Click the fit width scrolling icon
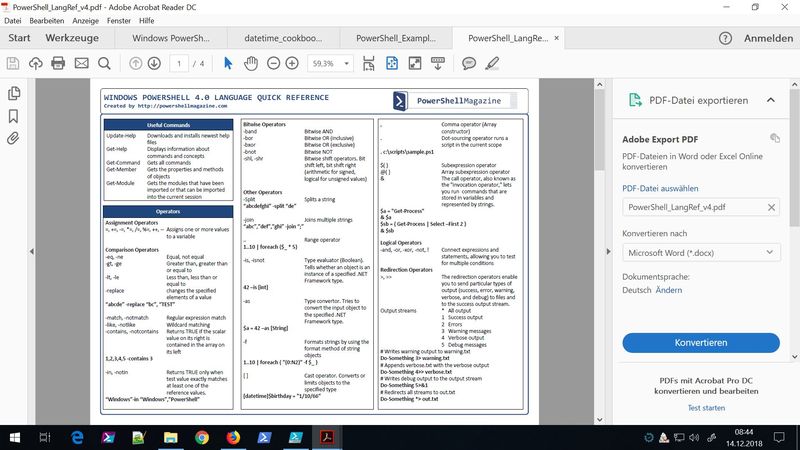Image resolution: width=800 pixels, height=450 pixels. [x=368, y=63]
